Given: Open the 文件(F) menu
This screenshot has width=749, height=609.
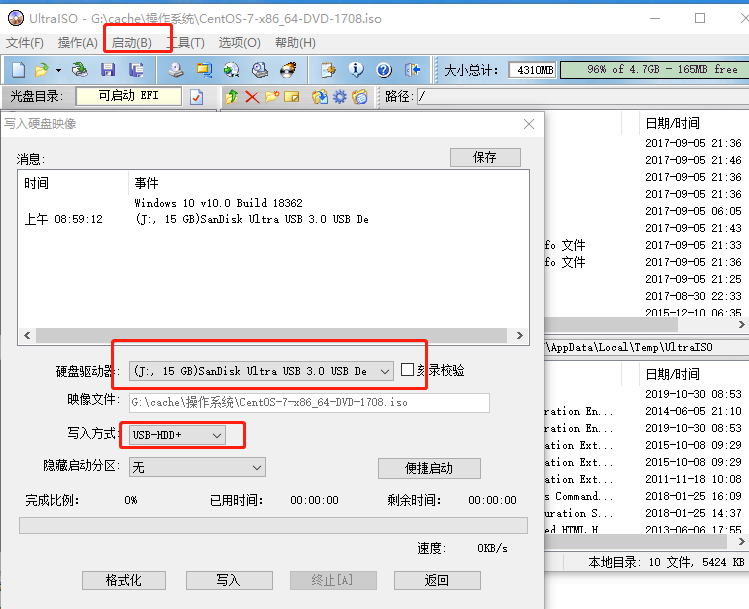Looking at the screenshot, I should [25, 43].
